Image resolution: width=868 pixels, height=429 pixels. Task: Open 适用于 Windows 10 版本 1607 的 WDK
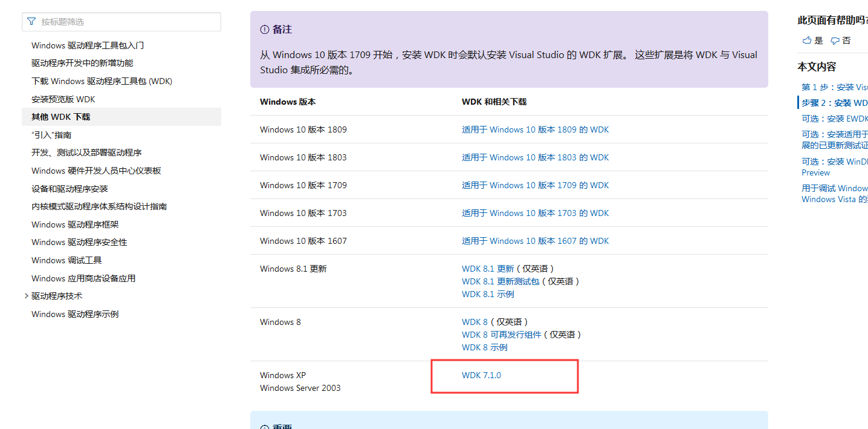(534, 240)
